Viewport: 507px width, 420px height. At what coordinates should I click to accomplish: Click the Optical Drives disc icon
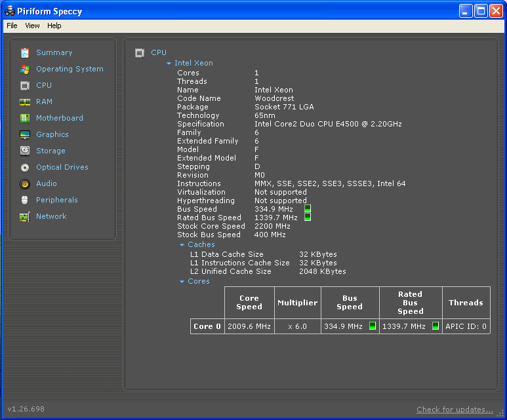coord(25,167)
